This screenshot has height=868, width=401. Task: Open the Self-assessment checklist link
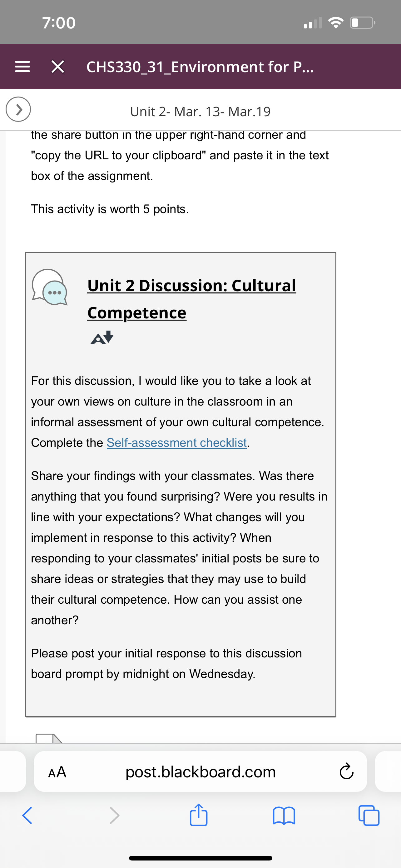(x=177, y=442)
